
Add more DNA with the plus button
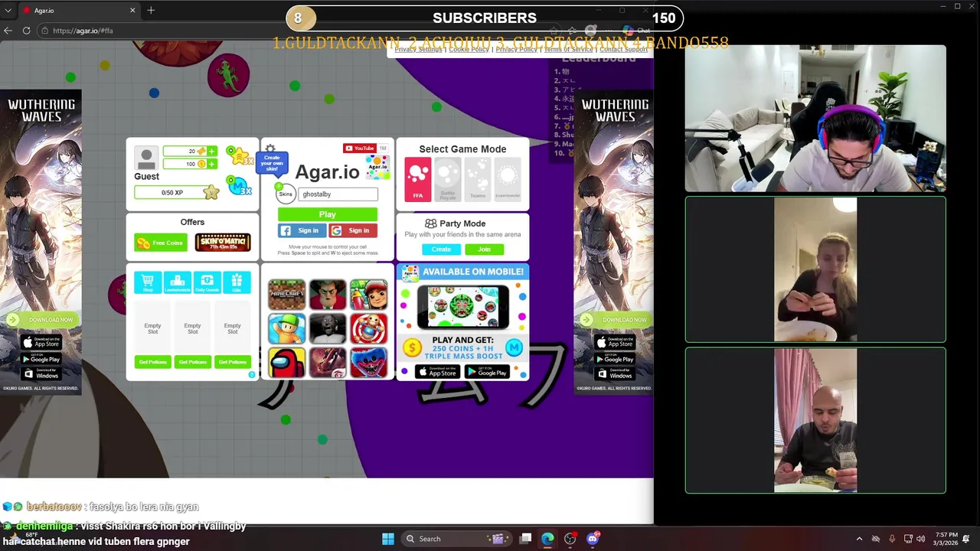point(211,151)
